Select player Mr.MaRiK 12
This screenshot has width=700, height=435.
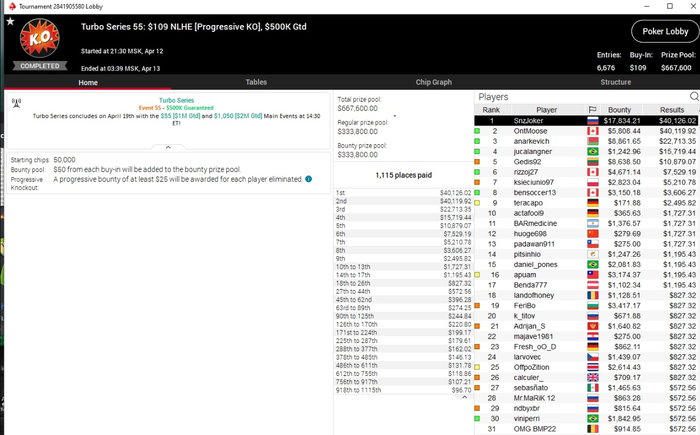click(534, 398)
